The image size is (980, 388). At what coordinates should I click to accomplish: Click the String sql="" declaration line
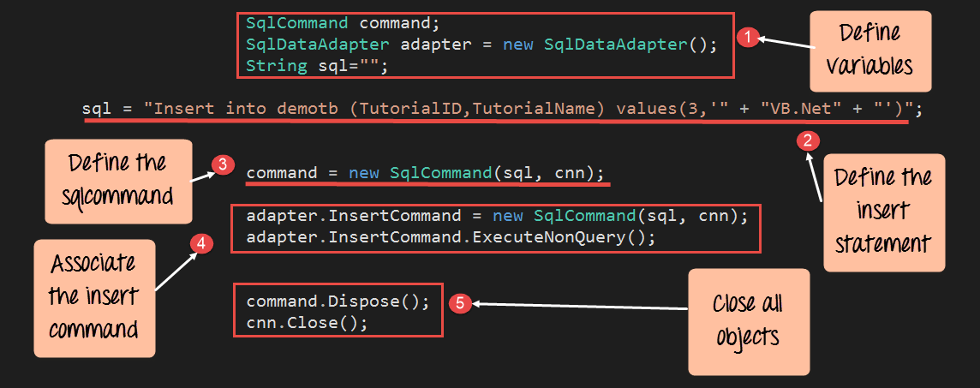click(x=317, y=66)
